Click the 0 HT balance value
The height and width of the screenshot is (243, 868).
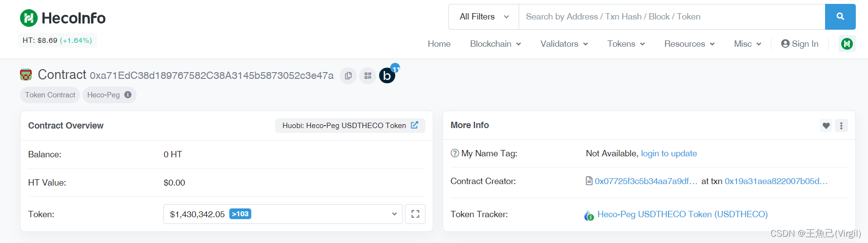(173, 154)
